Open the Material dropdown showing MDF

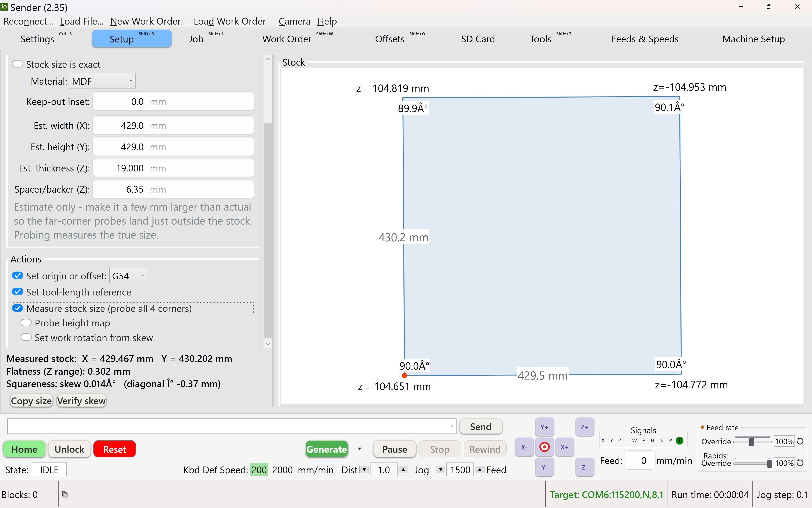pyautogui.click(x=102, y=81)
